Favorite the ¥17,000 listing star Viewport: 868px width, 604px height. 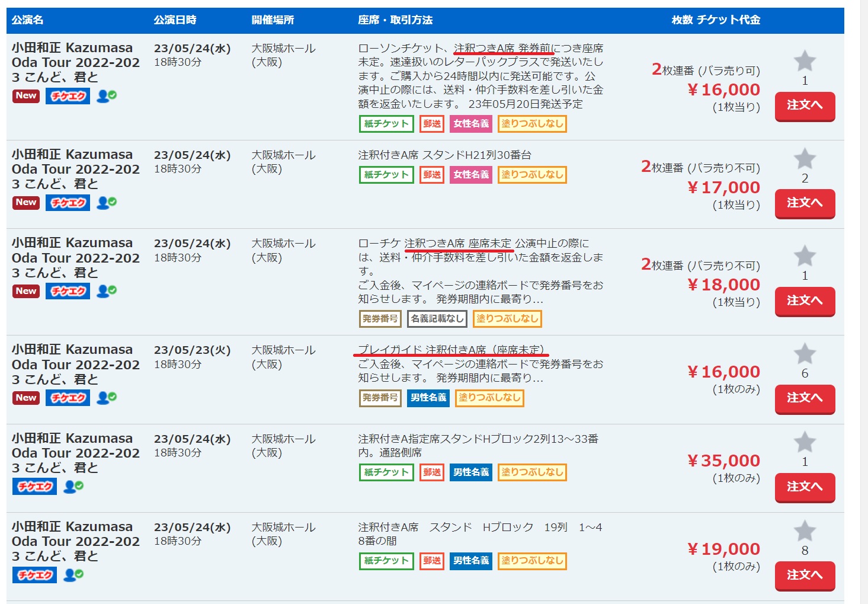(x=805, y=158)
